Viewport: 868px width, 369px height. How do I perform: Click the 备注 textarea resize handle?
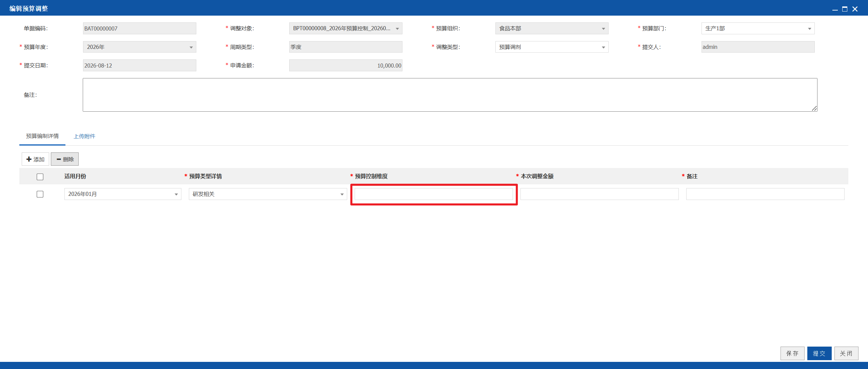click(814, 109)
